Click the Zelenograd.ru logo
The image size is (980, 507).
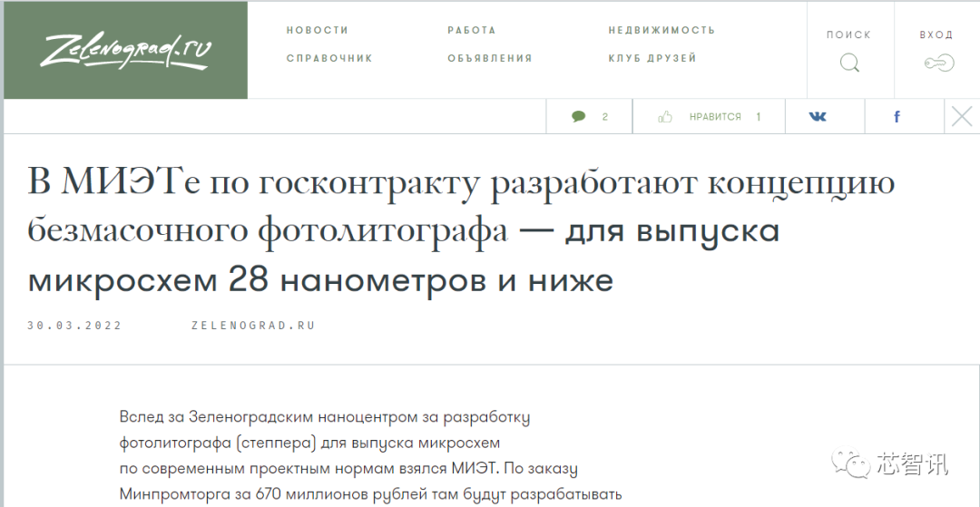125,50
